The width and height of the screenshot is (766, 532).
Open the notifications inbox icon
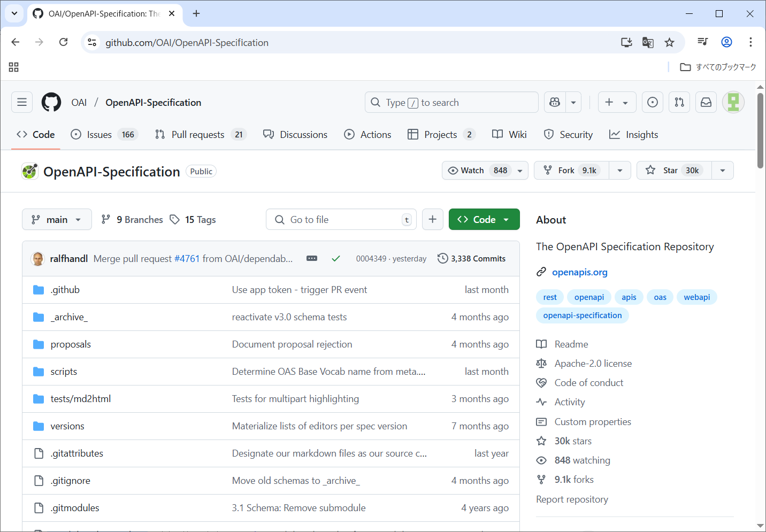click(x=706, y=102)
